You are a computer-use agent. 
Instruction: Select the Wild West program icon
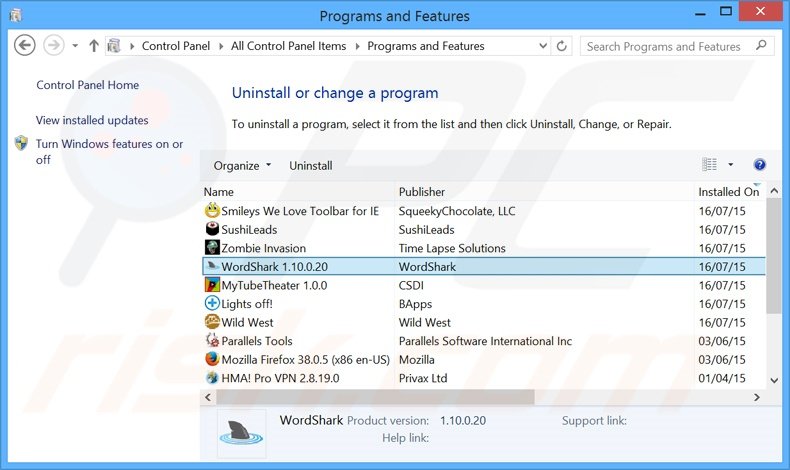coord(212,321)
